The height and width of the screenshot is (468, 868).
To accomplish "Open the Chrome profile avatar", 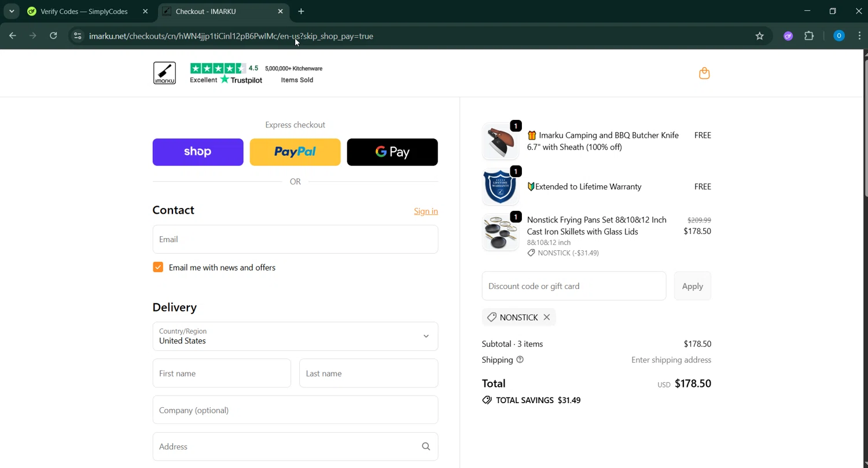I will (x=839, y=36).
